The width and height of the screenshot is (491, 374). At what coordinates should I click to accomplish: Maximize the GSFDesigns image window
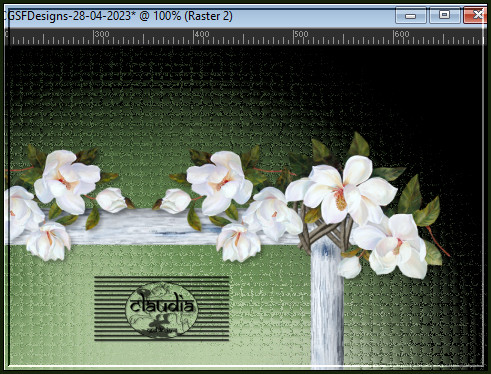445,15
